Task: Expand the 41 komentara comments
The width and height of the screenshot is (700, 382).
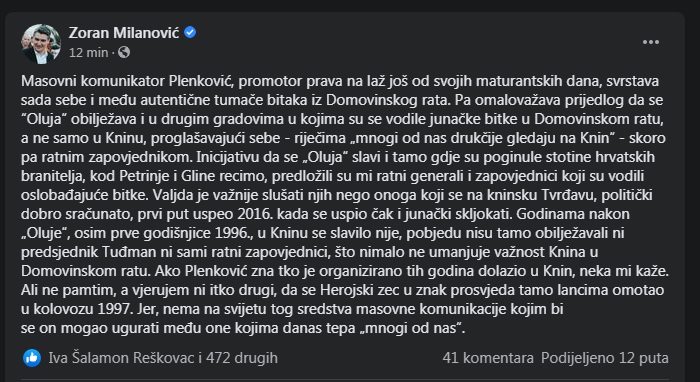Action: (x=488, y=358)
